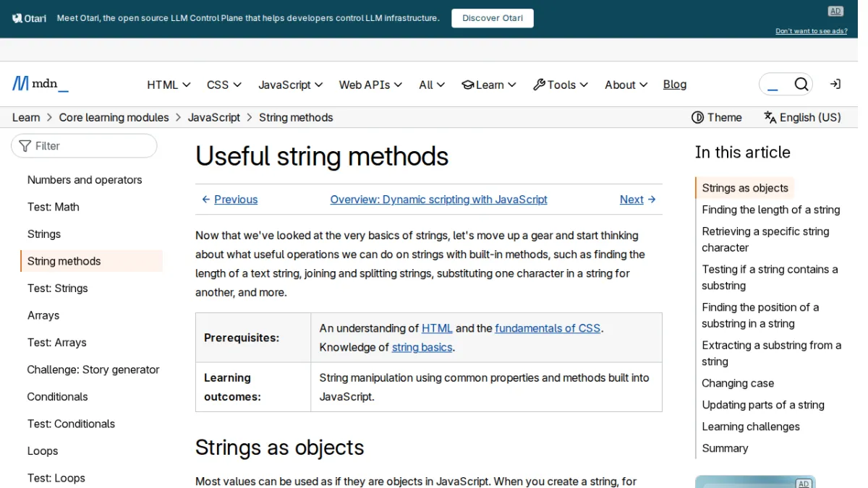Screen dimensions: 868x488
Task: Open Test: Strings in sidebar
Action: (91, 288)
